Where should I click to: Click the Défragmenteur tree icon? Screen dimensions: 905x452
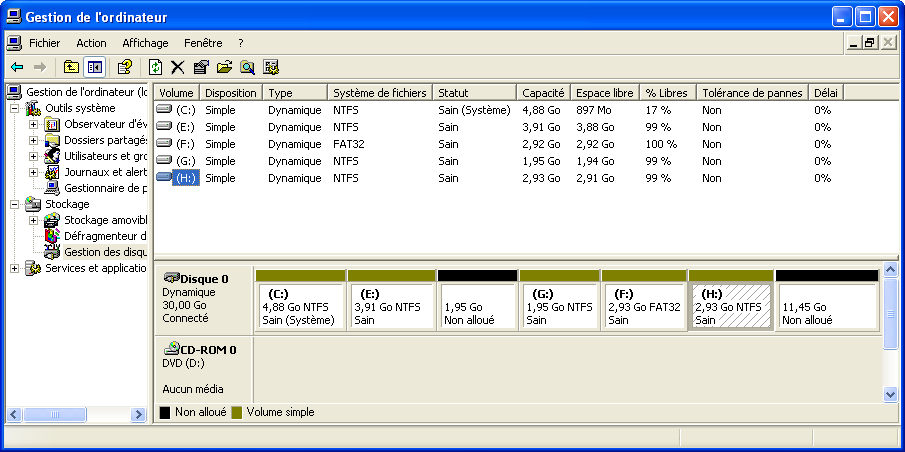(x=53, y=236)
